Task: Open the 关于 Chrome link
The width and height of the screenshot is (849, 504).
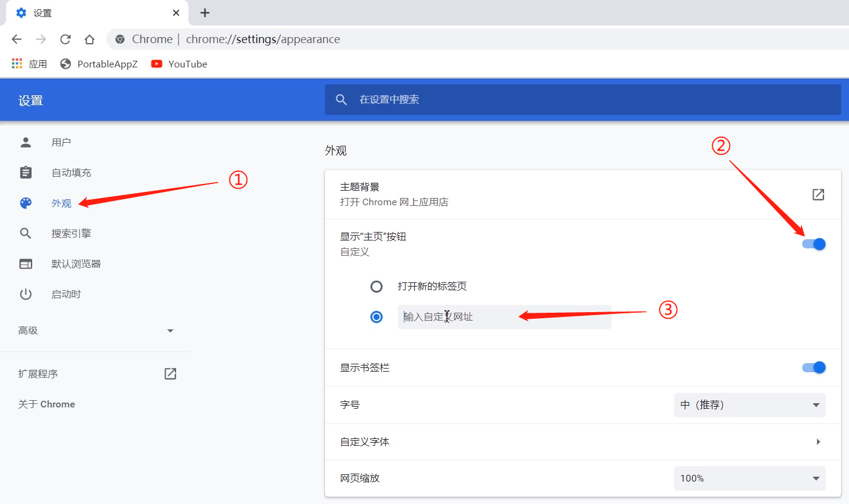Action: pos(46,404)
